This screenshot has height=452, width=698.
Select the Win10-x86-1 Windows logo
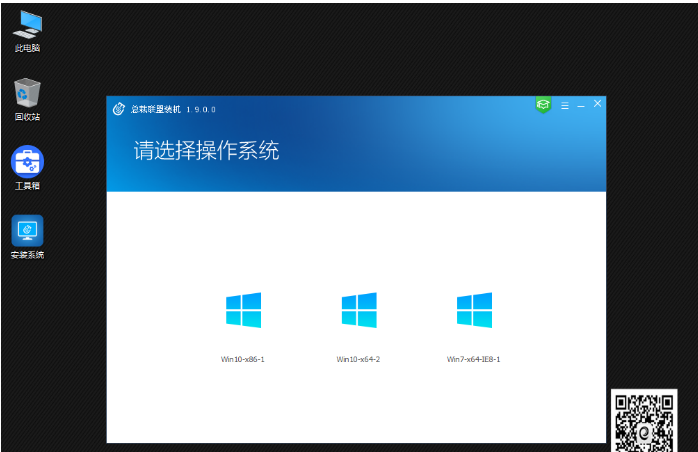pyautogui.click(x=243, y=310)
